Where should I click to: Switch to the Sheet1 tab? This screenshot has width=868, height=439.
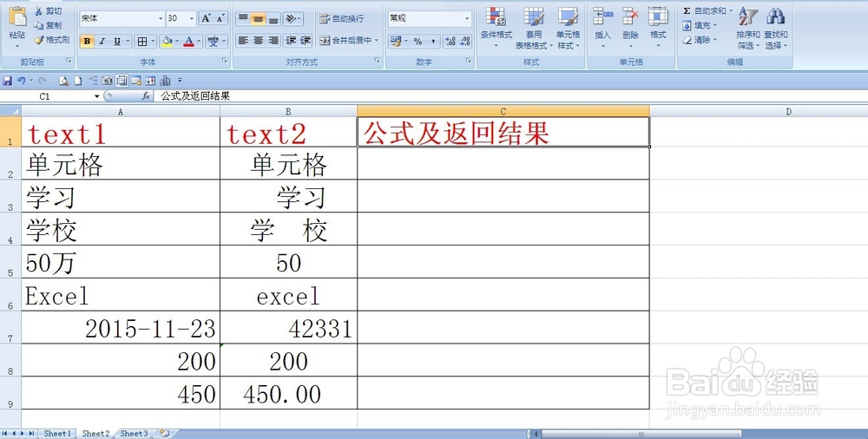click(57, 434)
